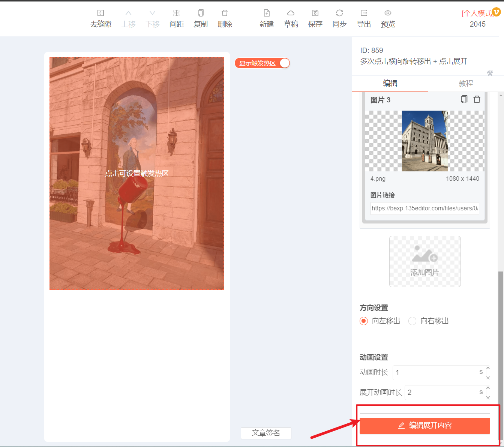Click the ID: 859 text
Image resolution: width=504 pixels, height=447 pixels.
coord(372,50)
